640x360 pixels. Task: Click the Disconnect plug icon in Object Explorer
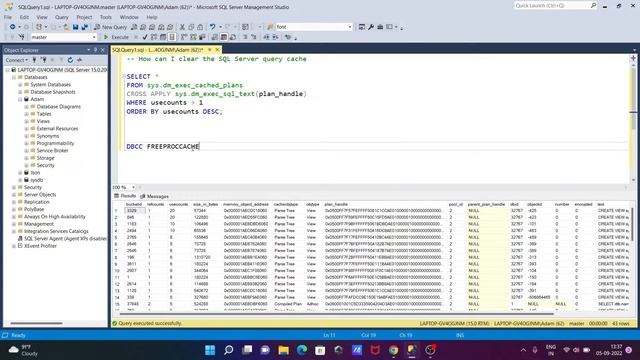[x=44, y=60]
